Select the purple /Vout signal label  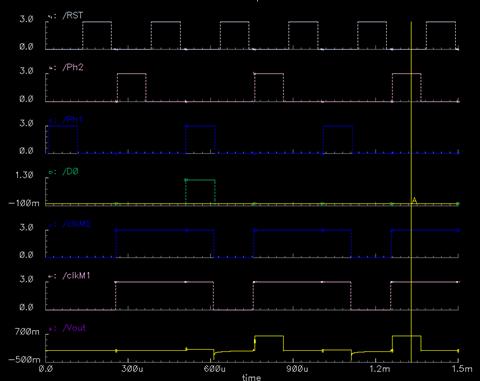click(x=74, y=328)
